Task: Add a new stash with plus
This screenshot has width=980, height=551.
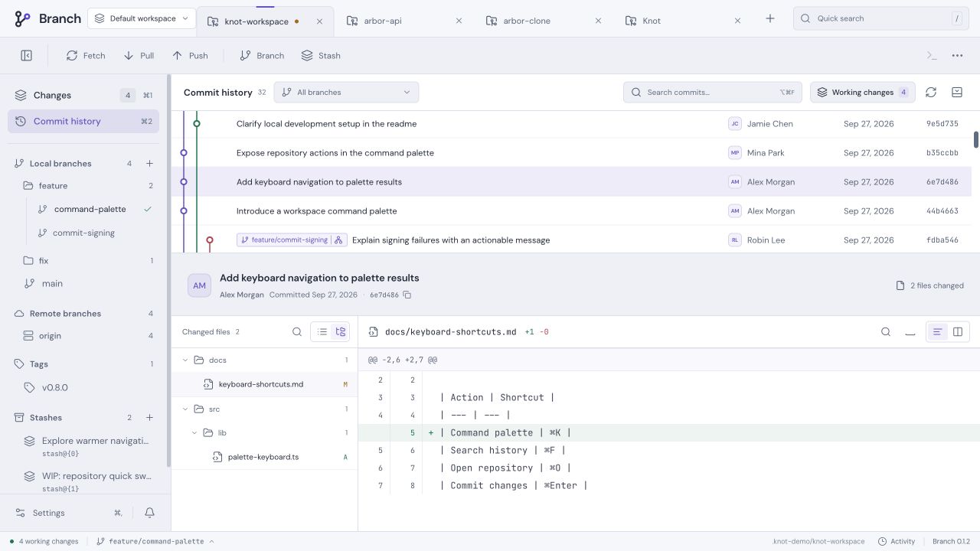Action: click(x=149, y=418)
